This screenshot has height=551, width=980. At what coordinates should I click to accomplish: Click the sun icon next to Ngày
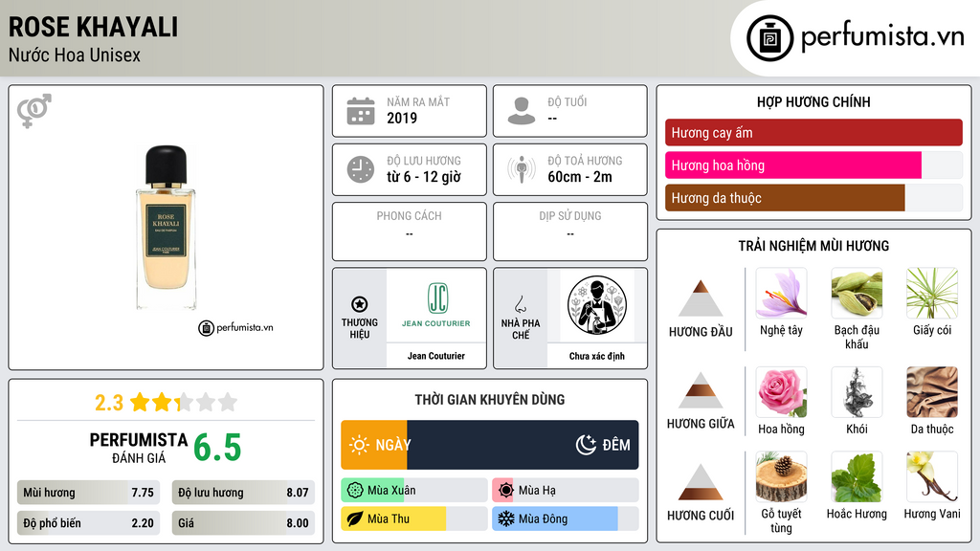[359, 445]
